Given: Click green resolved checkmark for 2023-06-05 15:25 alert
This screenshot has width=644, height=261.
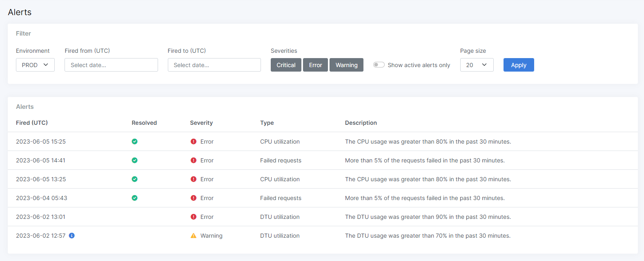Looking at the screenshot, I should (x=135, y=142).
